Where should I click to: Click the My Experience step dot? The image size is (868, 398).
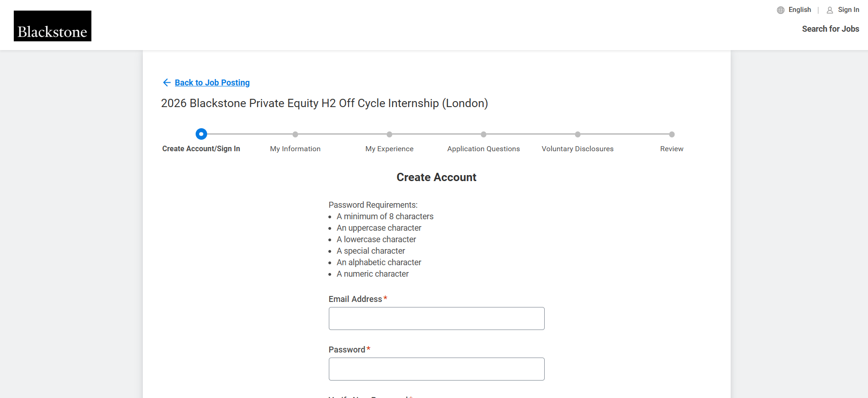click(389, 134)
